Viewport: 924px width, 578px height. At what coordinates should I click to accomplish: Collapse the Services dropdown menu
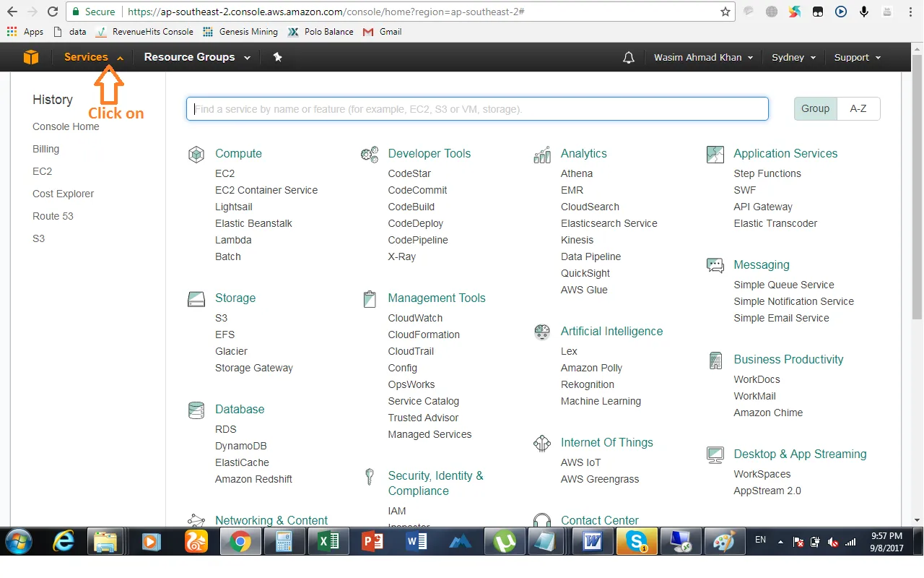point(94,57)
